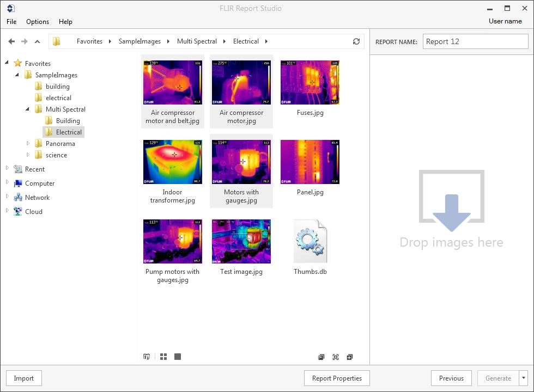Click the Report Properties button
The height and width of the screenshot is (392, 534).
tap(337, 378)
